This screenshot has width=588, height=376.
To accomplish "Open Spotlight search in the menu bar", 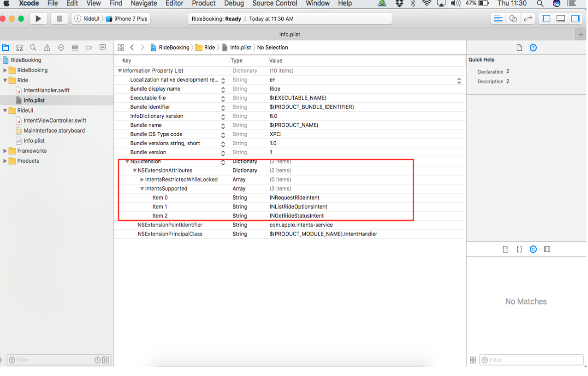I will tap(540, 4).
